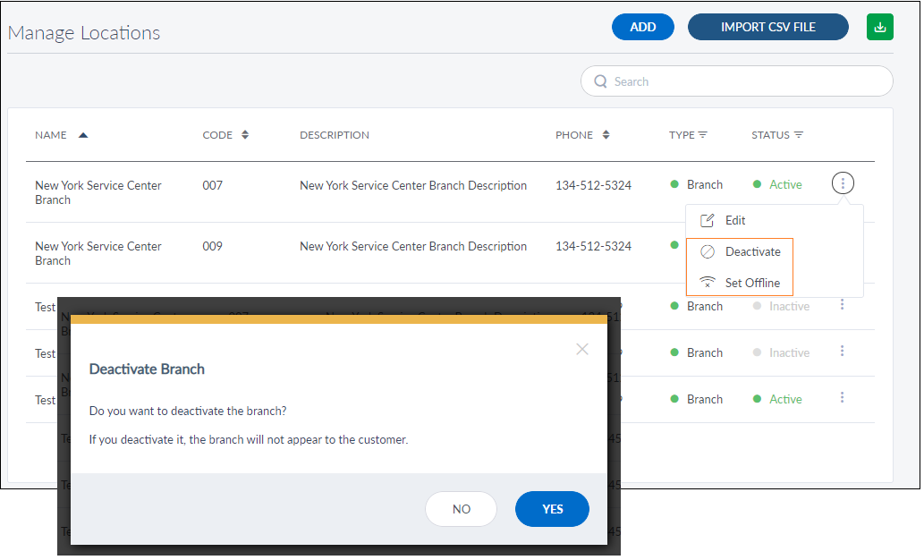Choose Set Offline from the context menu
The image size is (924, 560).
coord(752,283)
